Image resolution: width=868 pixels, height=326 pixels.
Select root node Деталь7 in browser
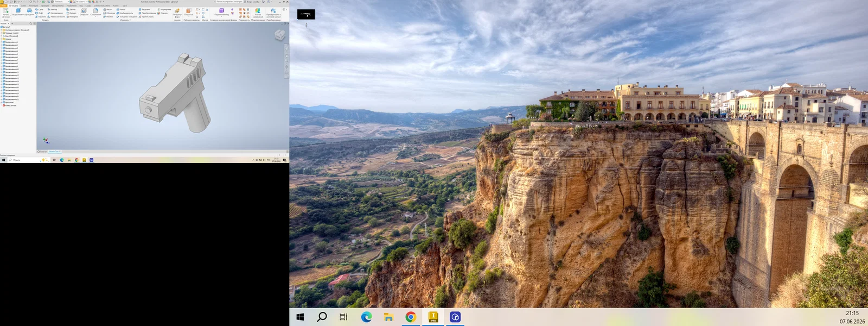(5, 27)
